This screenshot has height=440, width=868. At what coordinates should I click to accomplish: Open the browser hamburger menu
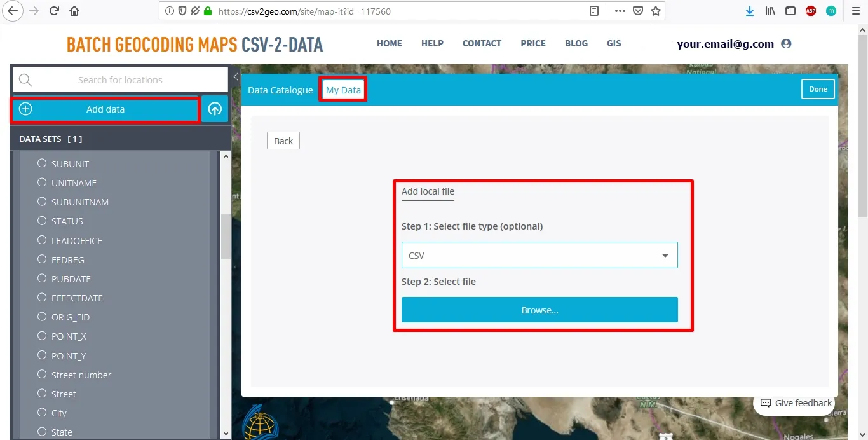pyautogui.click(x=854, y=11)
